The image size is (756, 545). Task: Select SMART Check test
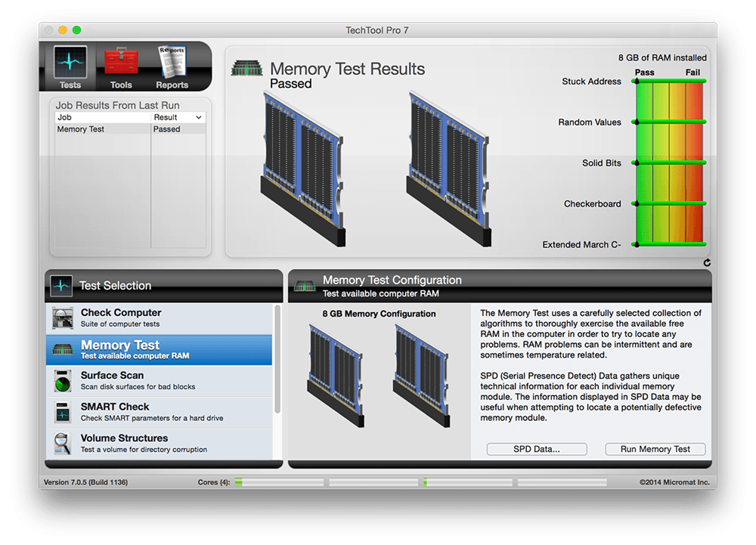coord(159,412)
